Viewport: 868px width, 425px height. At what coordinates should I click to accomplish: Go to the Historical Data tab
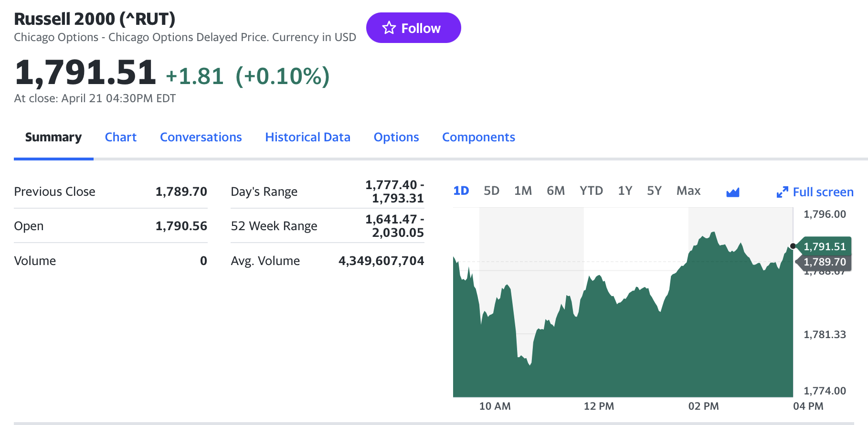tap(308, 137)
